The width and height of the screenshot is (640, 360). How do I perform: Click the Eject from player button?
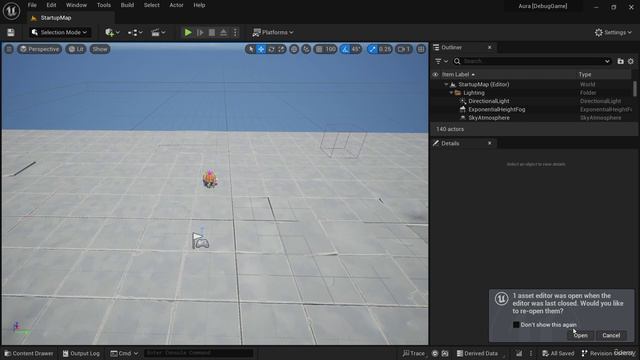pyautogui.click(x=223, y=32)
